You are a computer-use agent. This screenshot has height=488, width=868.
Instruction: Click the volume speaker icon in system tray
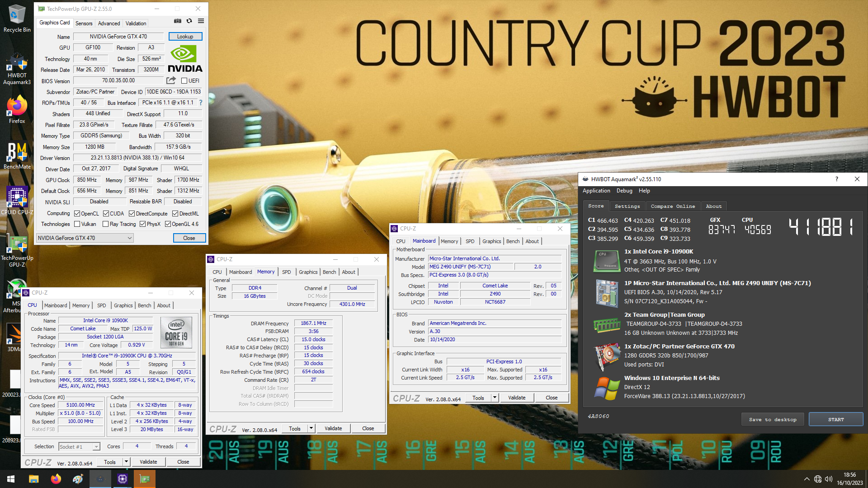point(828,479)
